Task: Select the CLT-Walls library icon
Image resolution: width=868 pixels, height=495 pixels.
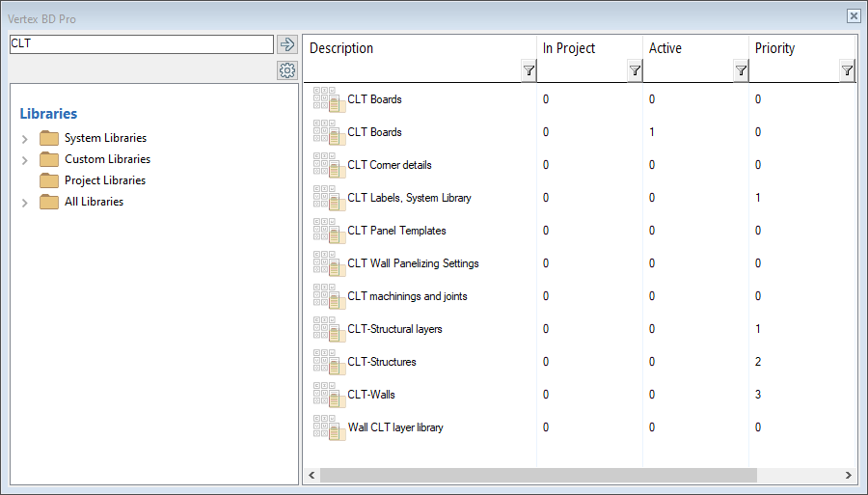Action: tap(329, 395)
